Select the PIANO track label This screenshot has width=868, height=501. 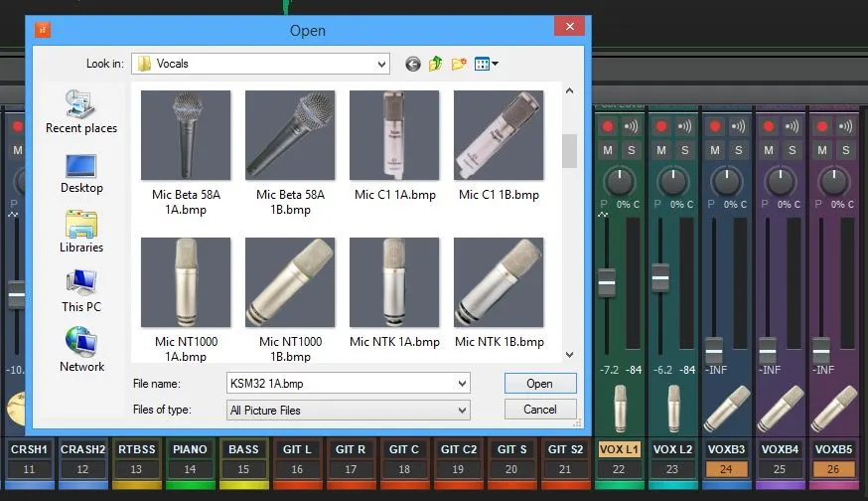pyautogui.click(x=190, y=449)
